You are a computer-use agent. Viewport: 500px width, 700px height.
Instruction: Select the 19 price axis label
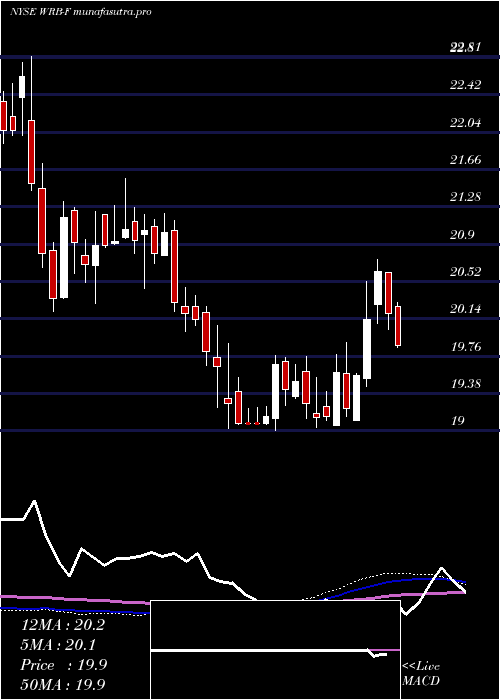[x=458, y=421]
